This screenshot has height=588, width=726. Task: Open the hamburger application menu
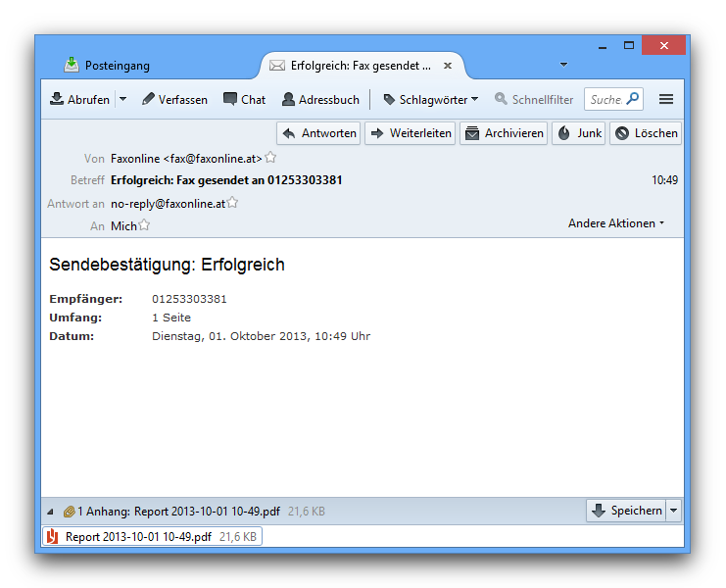point(666,99)
